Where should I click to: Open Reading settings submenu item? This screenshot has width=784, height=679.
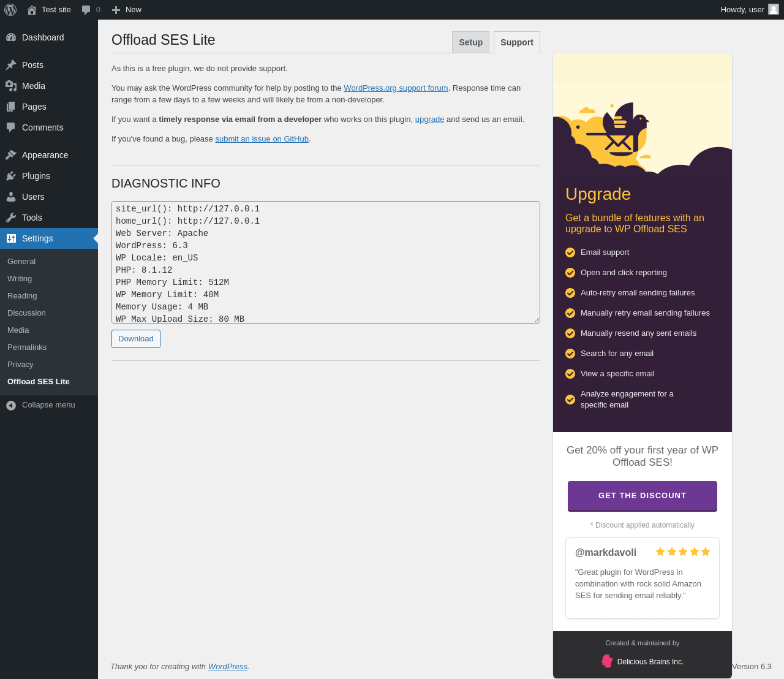point(22,295)
